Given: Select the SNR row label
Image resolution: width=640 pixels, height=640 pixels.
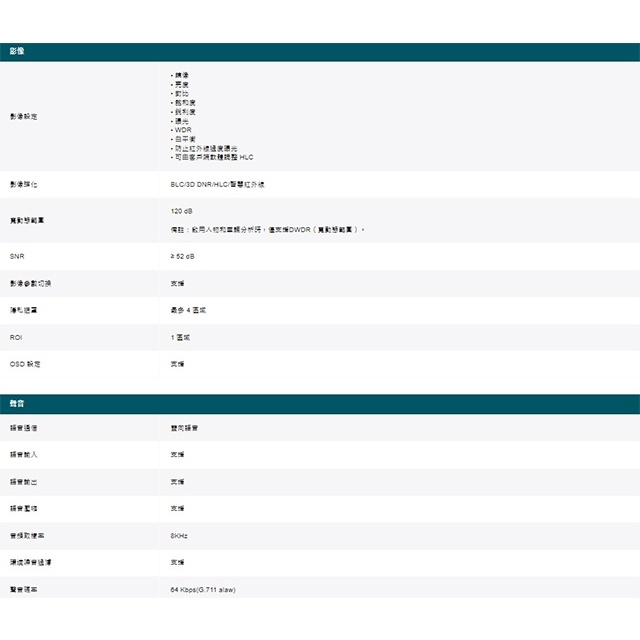Looking at the screenshot, I should pyautogui.click(x=16, y=257).
